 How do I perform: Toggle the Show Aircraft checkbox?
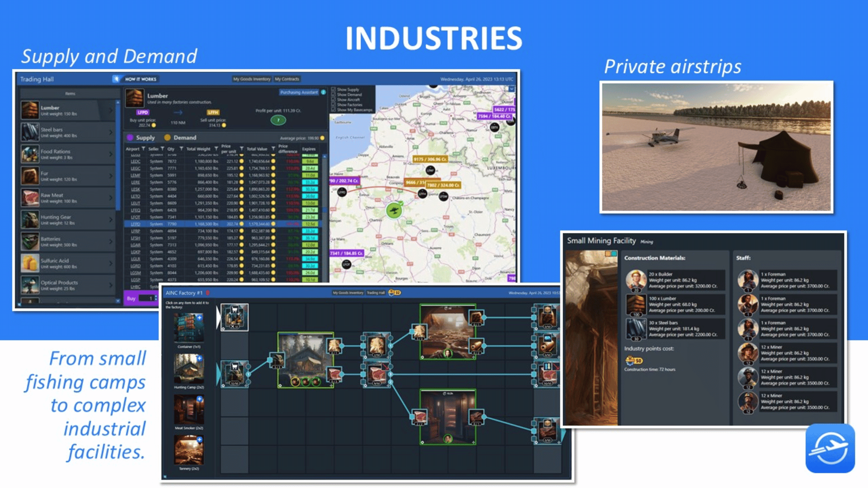[x=334, y=99]
